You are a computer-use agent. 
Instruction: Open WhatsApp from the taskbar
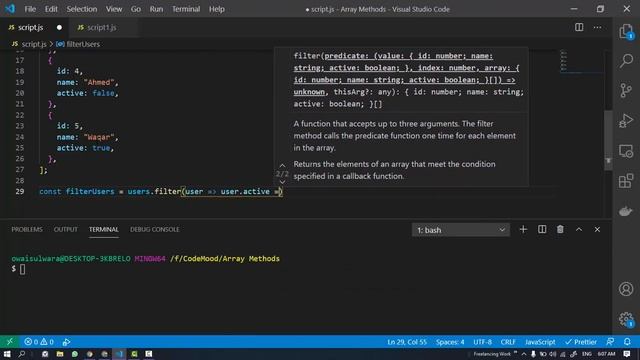tap(75, 354)
